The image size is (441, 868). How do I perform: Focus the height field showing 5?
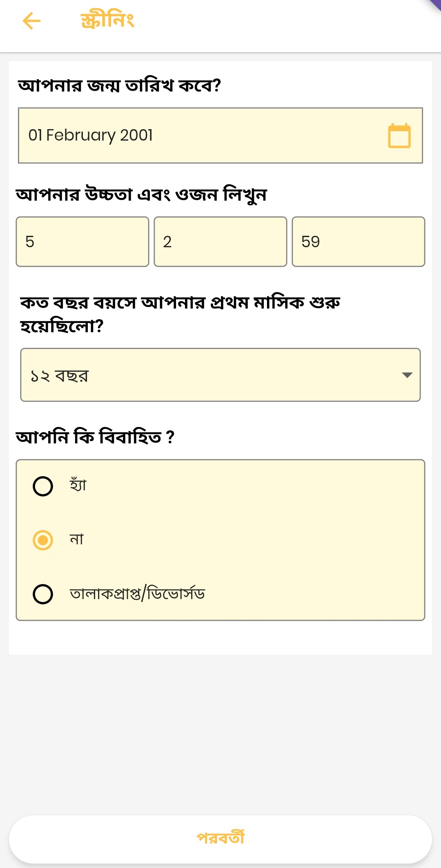pyautogui.click(x=82, y=242)
